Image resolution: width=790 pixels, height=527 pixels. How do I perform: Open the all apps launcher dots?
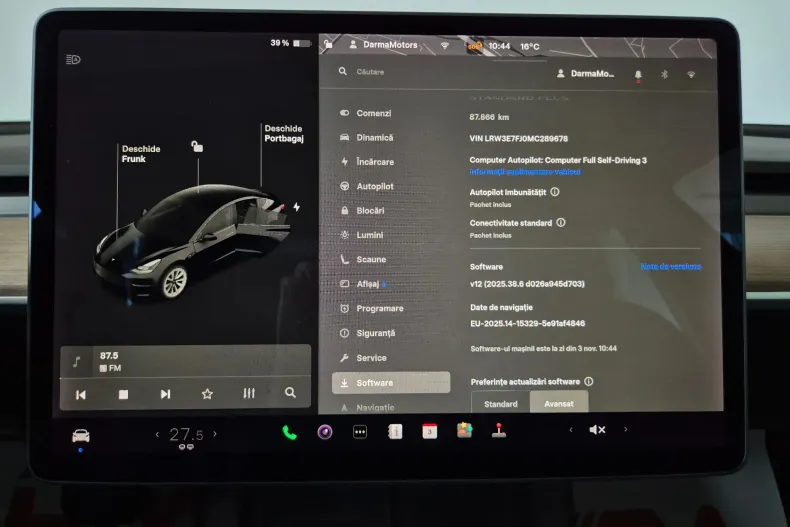click(360, 432)
